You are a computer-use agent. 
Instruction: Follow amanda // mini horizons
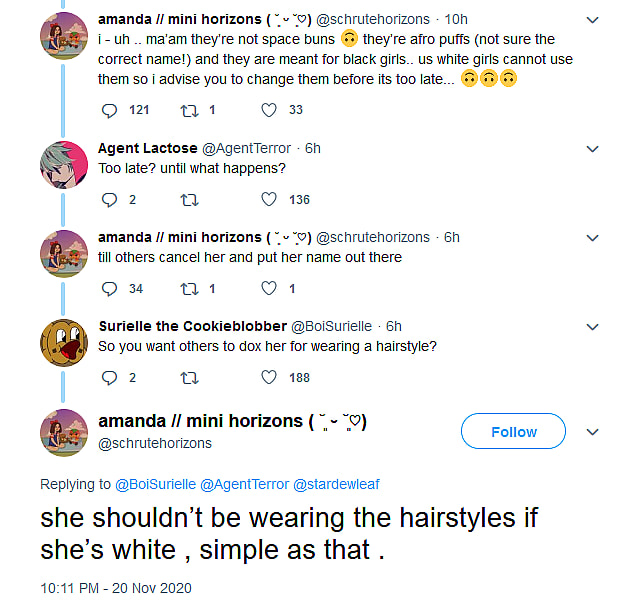click(514, 432)
